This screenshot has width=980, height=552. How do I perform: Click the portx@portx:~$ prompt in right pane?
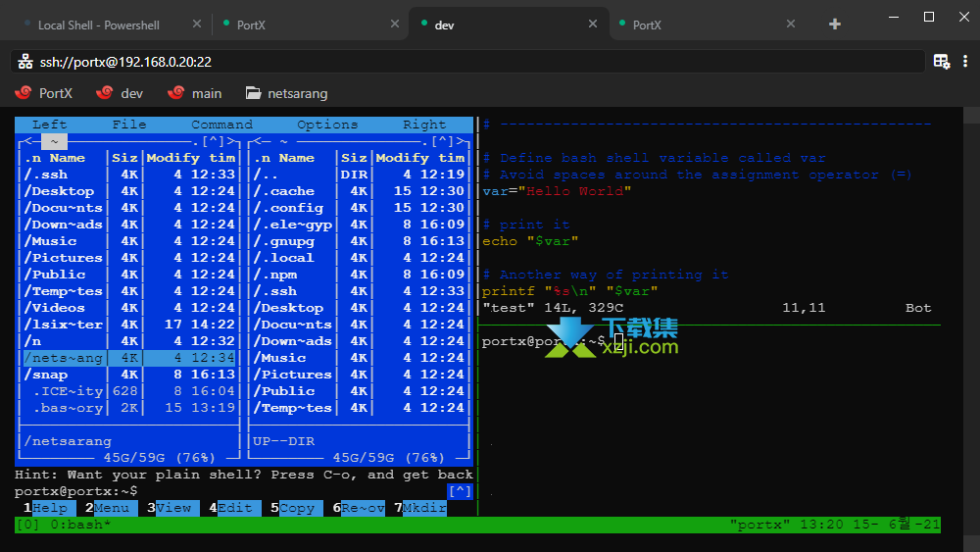[x=543, y=341]
